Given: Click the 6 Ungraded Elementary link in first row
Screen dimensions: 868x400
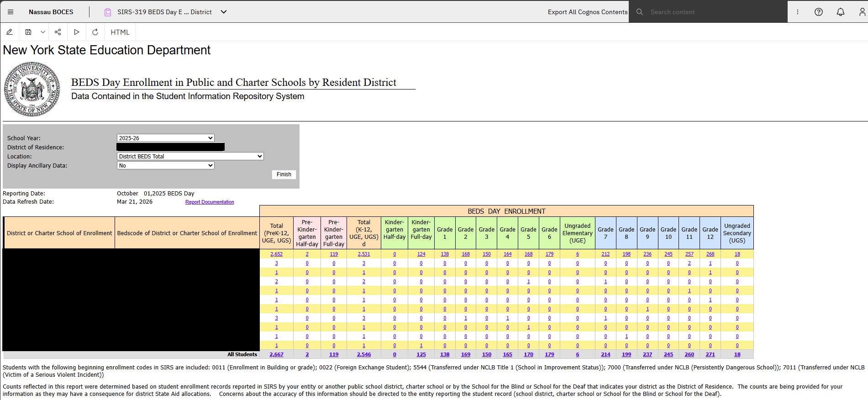Looking at the screenshot, I should [x=578, y=254].
